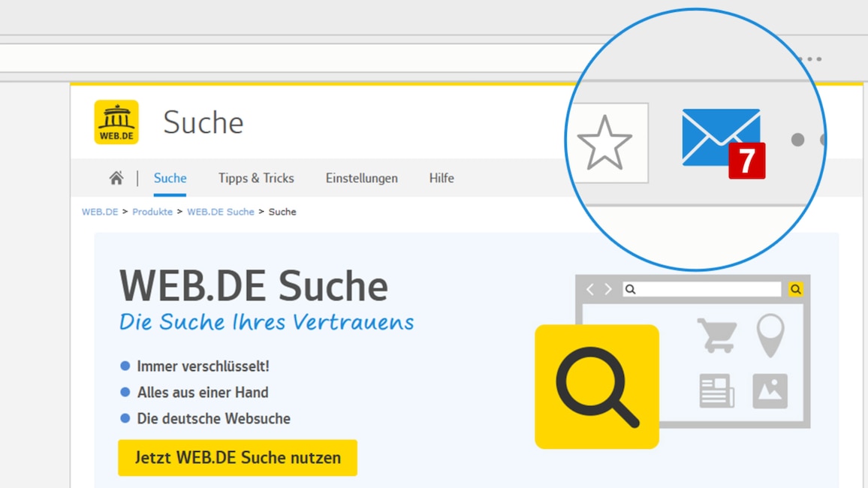
Task: Click the location pin icon in the illustration
Action: (x=770, y=336)
